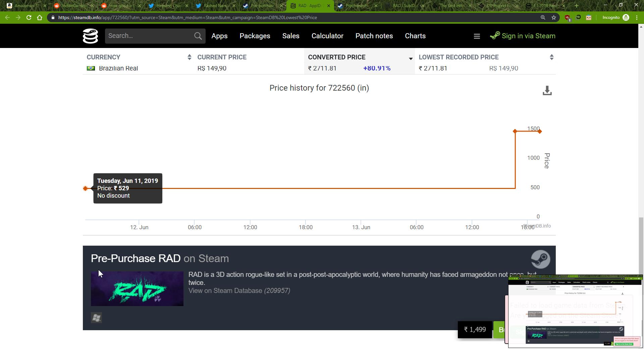
Task: Click the +80.91% converted price difference
Action: coord(377,68)
